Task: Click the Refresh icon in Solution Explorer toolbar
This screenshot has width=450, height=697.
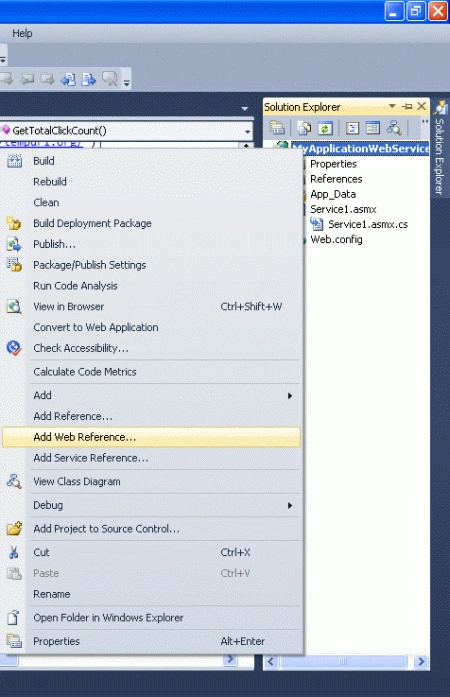Action: pos(325,128)
